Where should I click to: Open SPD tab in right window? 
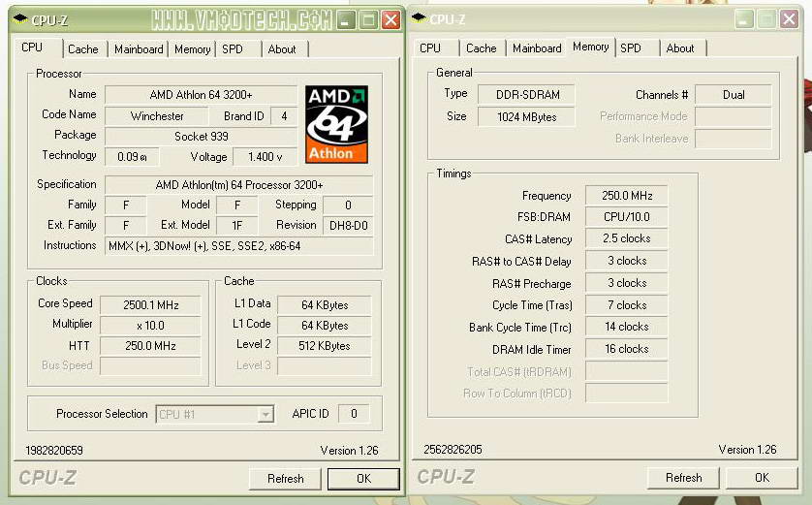tap(631, 48)
